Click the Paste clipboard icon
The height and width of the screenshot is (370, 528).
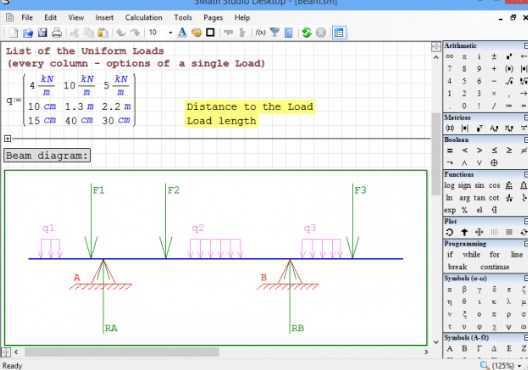point(102,33)
